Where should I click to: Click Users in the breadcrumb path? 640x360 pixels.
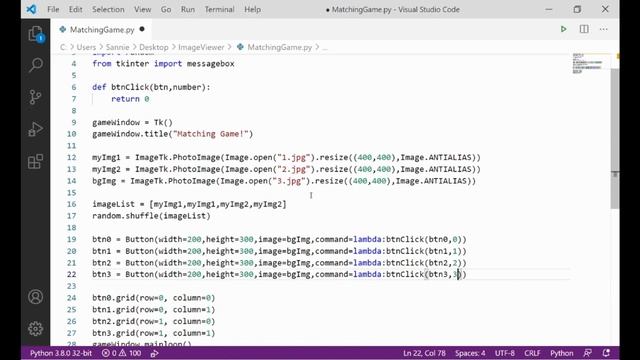coord(86,47)
